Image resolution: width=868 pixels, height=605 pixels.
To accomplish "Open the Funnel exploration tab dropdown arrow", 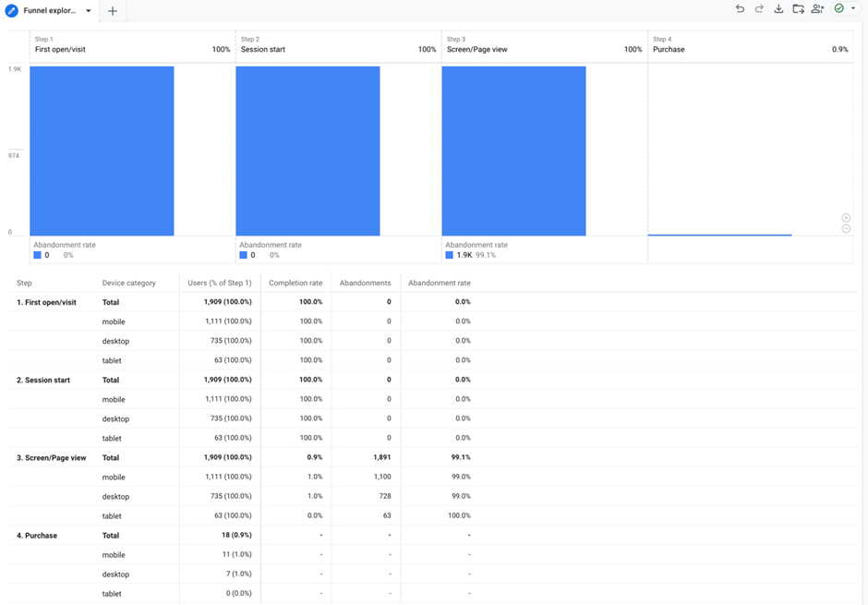I will [89, 11].
